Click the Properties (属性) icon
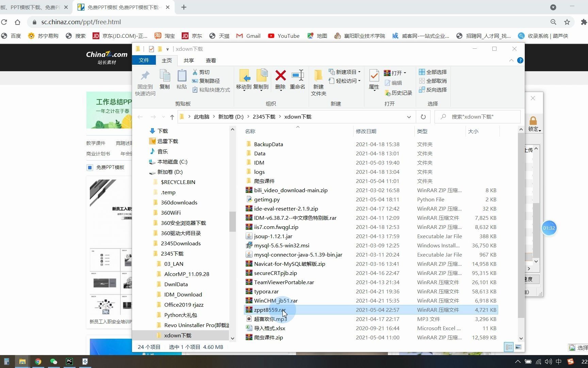This screenshot has height=368, width=588. click(x=374, y=76)
